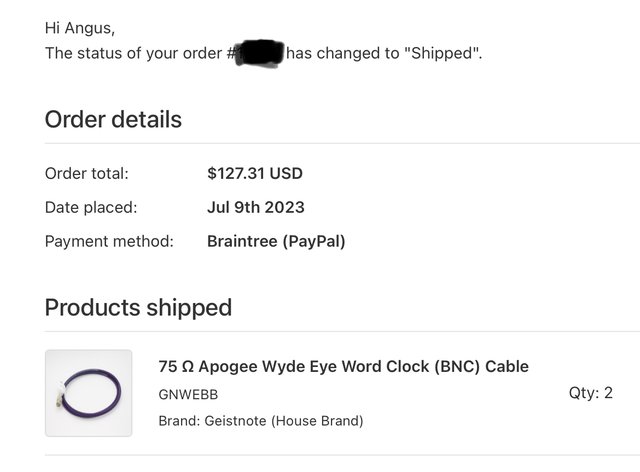Click the Order total: label
The image size is (640, 472).
pos(87,173)
